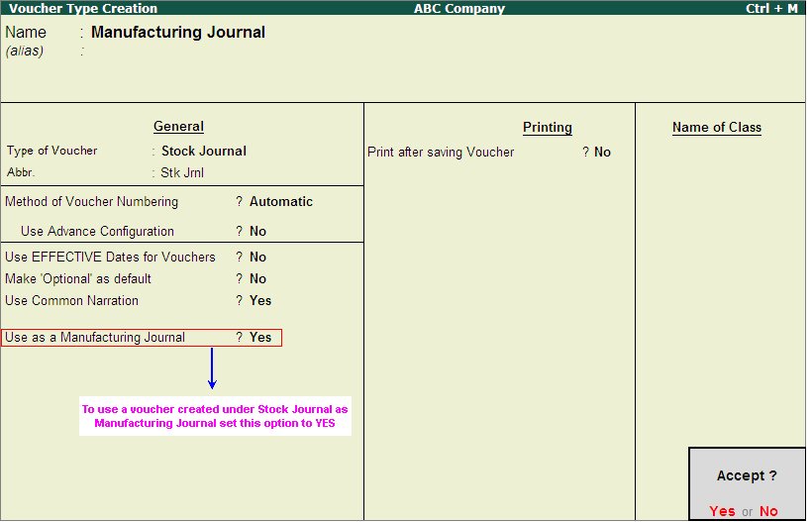Toggle Use Common Narration value 'Yes'
The height and width of the screenshot is (522, 812).
point(260,300)
